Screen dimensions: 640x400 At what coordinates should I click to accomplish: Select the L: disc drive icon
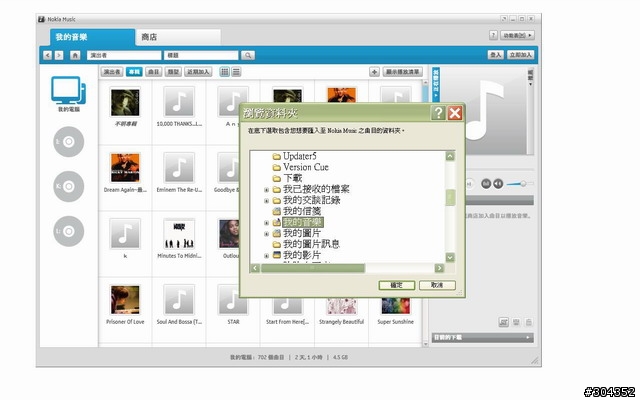click(x=69, y=231)
